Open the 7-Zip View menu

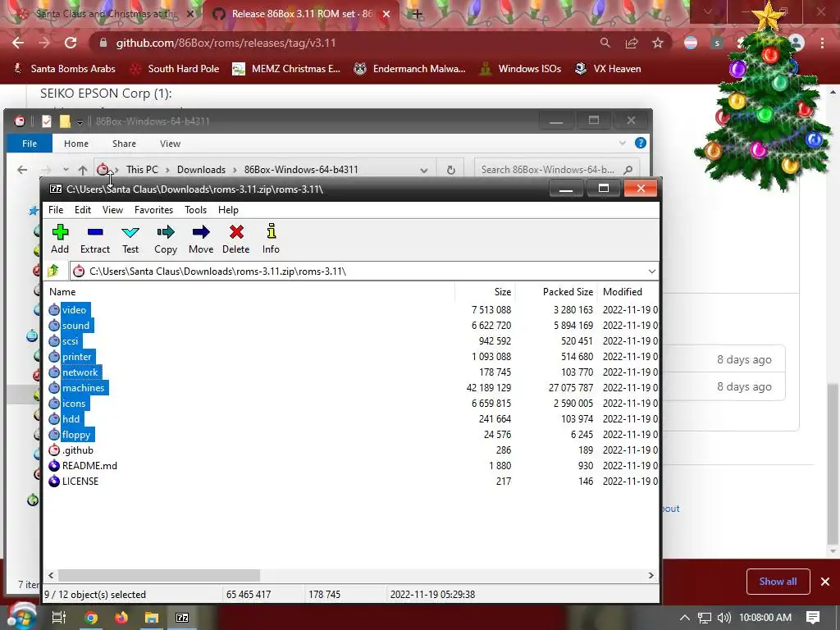click(112, 210)
